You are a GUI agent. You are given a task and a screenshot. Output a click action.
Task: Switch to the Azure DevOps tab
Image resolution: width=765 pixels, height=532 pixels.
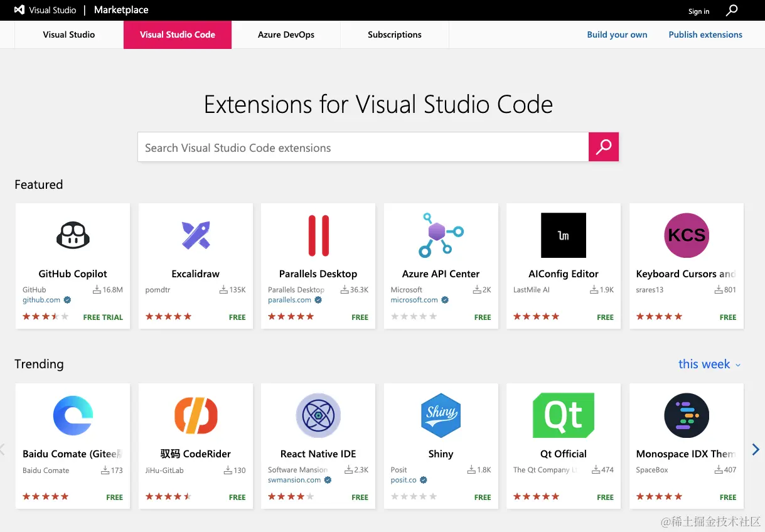tap(286, 35)
